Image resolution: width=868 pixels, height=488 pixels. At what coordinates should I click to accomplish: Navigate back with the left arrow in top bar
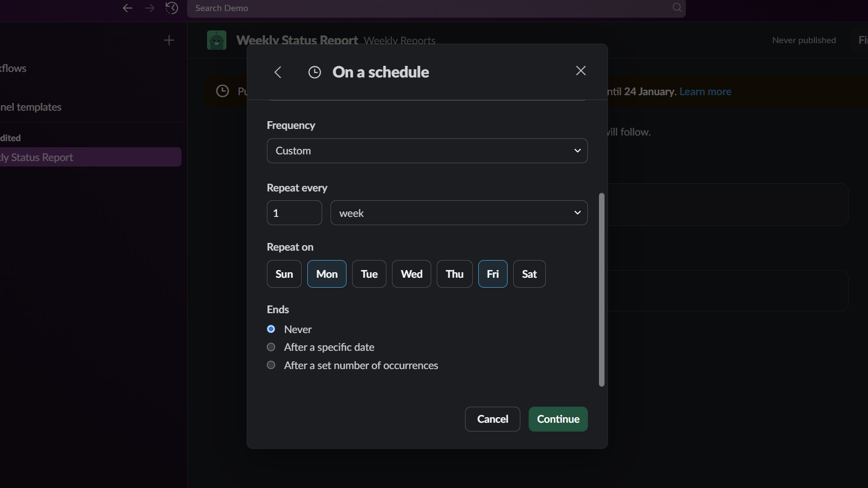pos(128,8)
